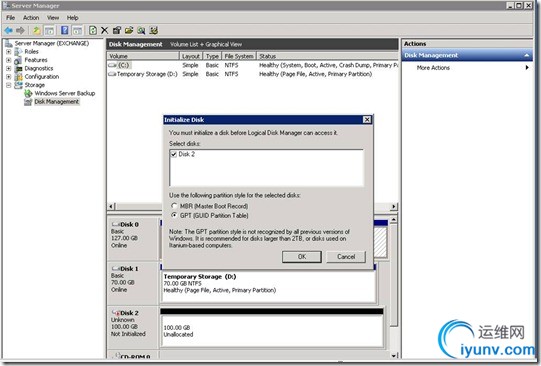Close the Initialize Disk dialog
The image size is (541, 366).
367,120
